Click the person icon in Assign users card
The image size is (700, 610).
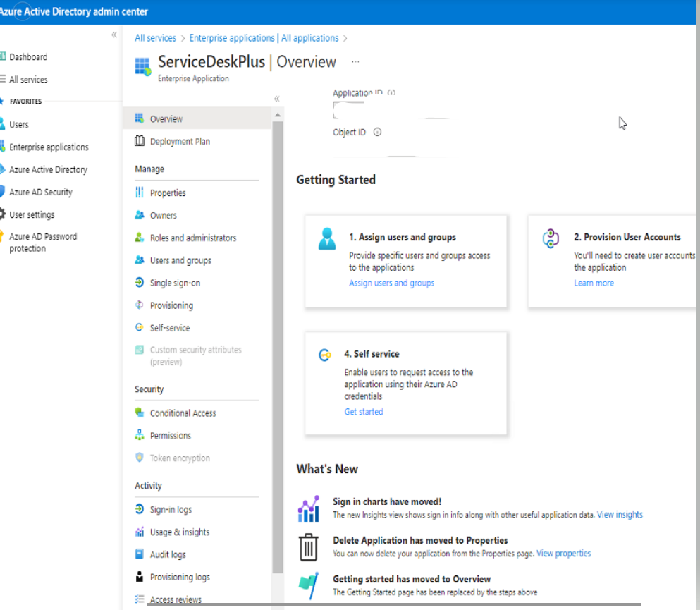tap(327, 238)
